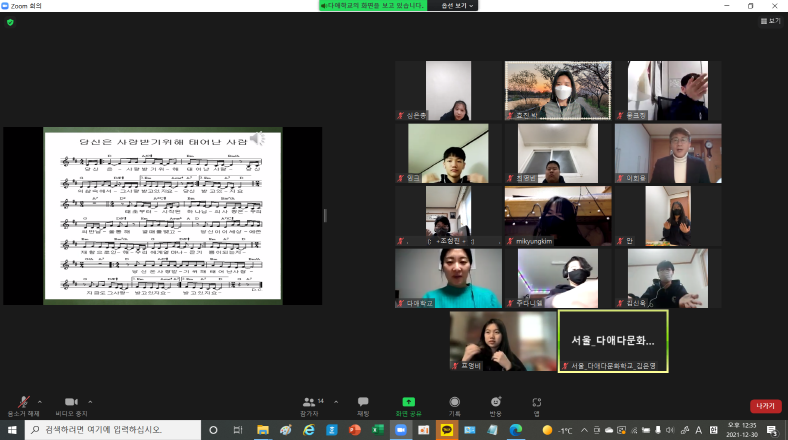Select 다애학교 presenter video tile
The image size is (788, 440).
point(448,278)
